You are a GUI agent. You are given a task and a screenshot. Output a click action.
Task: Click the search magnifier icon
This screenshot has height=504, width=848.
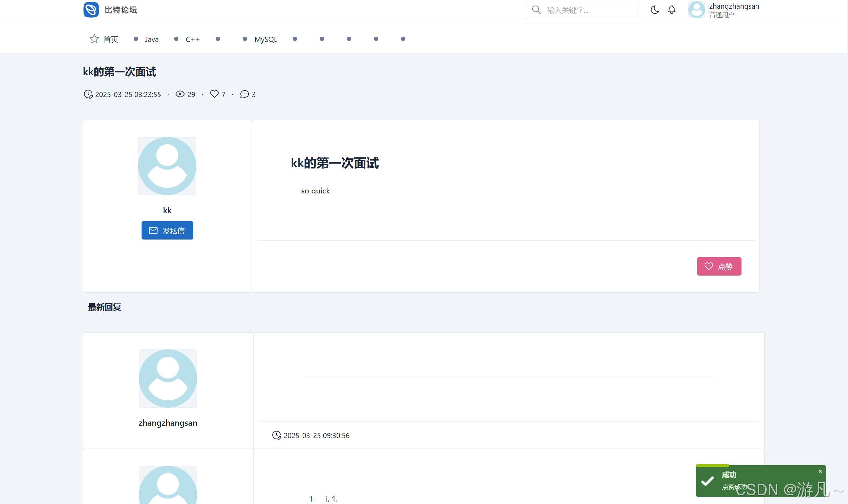(x=536, y=10)
